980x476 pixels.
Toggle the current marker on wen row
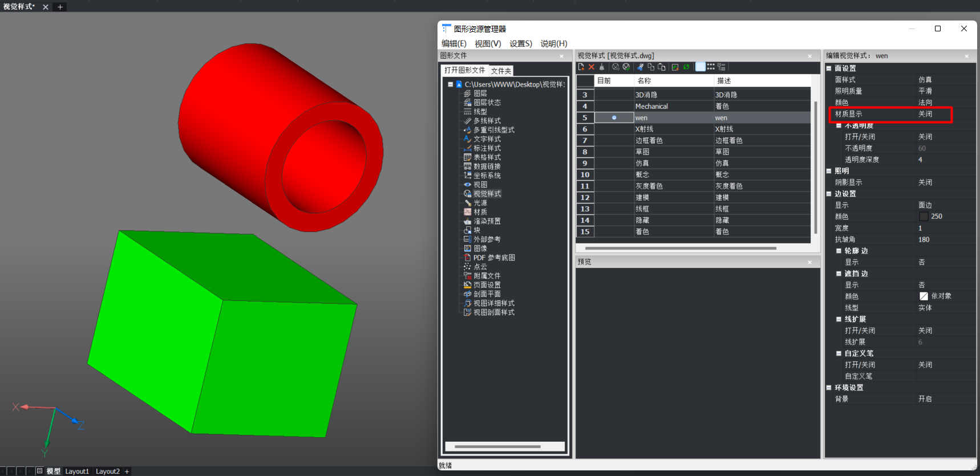coord(614,118)
